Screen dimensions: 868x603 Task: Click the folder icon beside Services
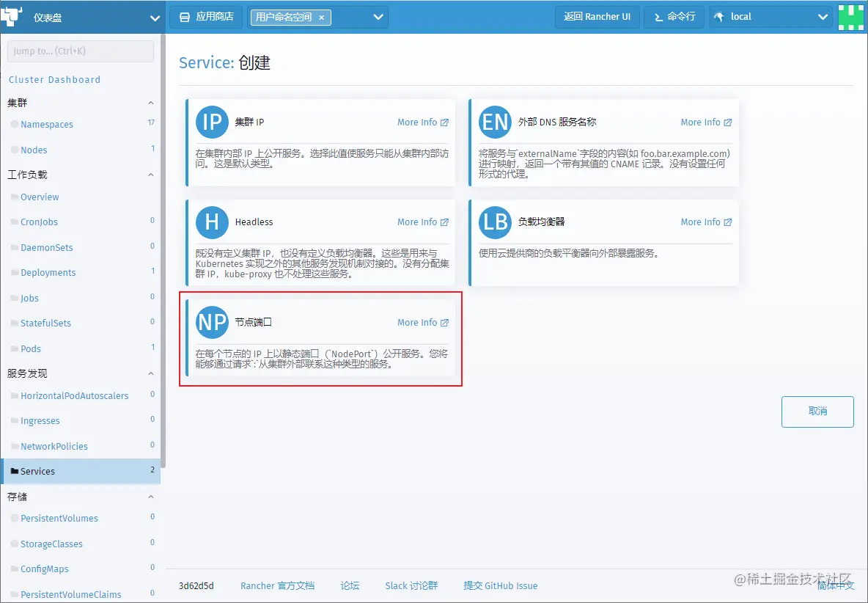[x=15, y=471]
